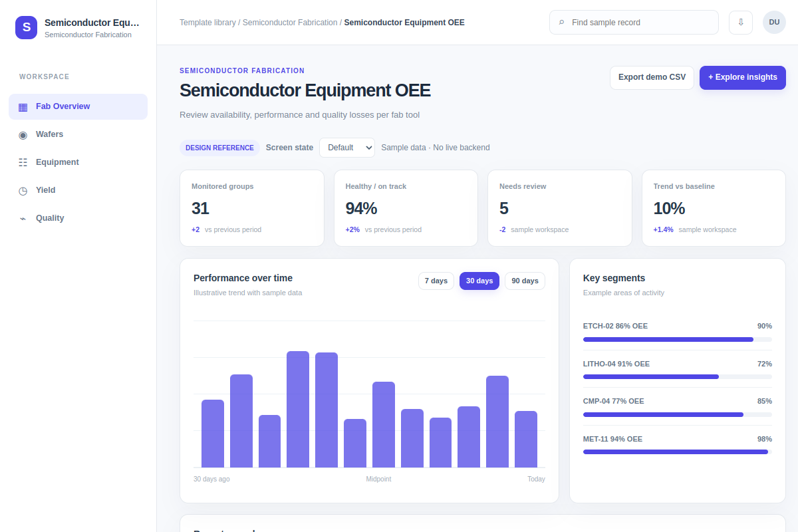Click Export demo CSV button
Viewport: 798px width, 532px height.
(652, 77)
